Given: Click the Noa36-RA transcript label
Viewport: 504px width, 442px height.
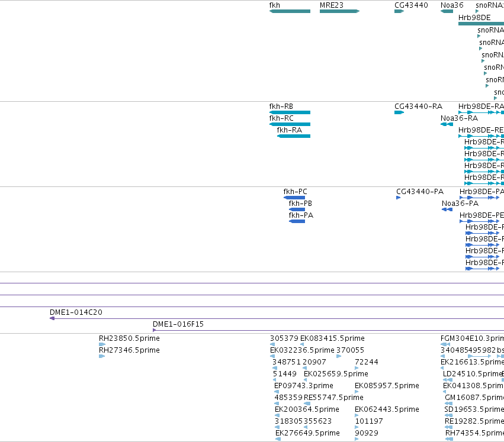Looking at the screenshot, I should click(459, 118).
